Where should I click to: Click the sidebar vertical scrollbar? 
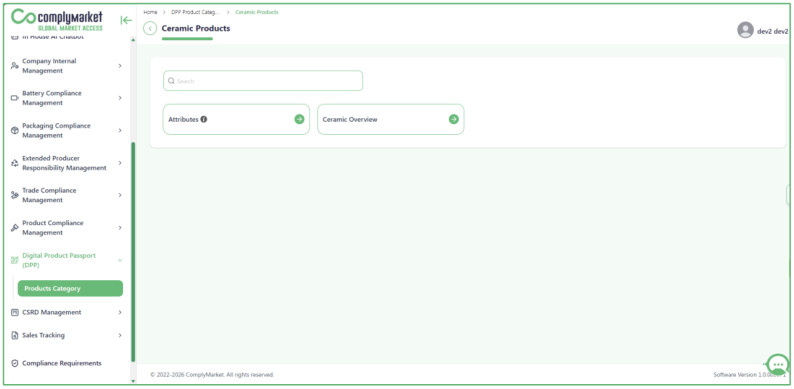coord(133,252)
